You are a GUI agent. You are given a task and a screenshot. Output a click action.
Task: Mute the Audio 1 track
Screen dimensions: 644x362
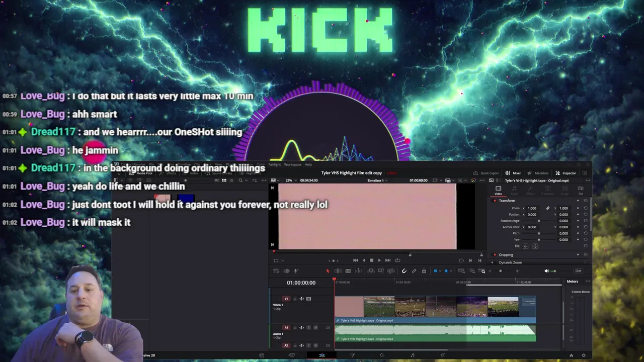[315, 328]
